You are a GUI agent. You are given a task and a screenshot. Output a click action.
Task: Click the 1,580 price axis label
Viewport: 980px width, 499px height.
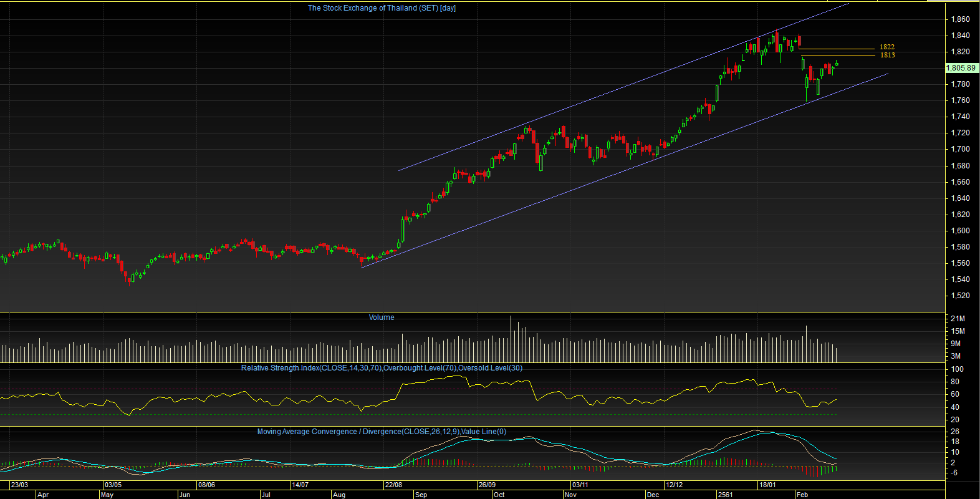(960, 247)
